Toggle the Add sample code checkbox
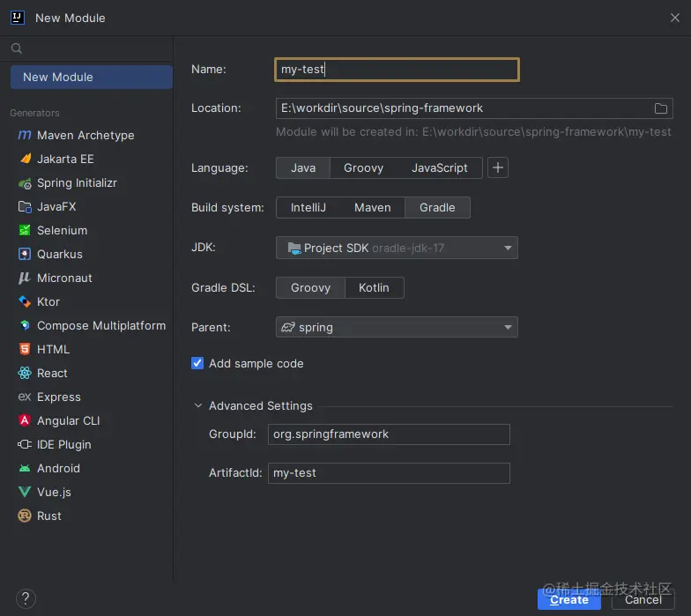Image resolution: width=691 pixels, height=616 pixels. tap(197, 363)
